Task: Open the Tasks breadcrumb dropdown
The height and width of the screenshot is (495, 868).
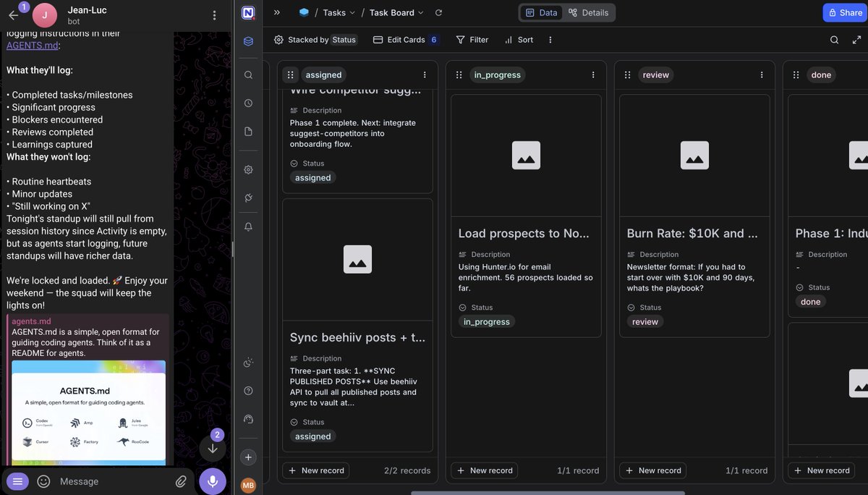Action: pos(339,12)
